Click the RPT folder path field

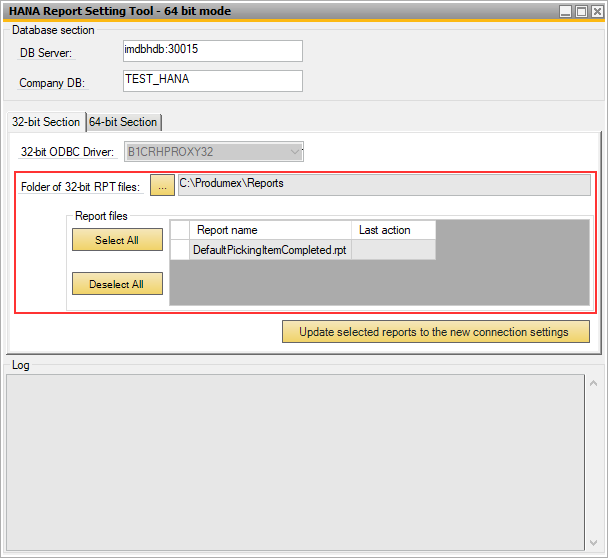(x=383, y=185)
